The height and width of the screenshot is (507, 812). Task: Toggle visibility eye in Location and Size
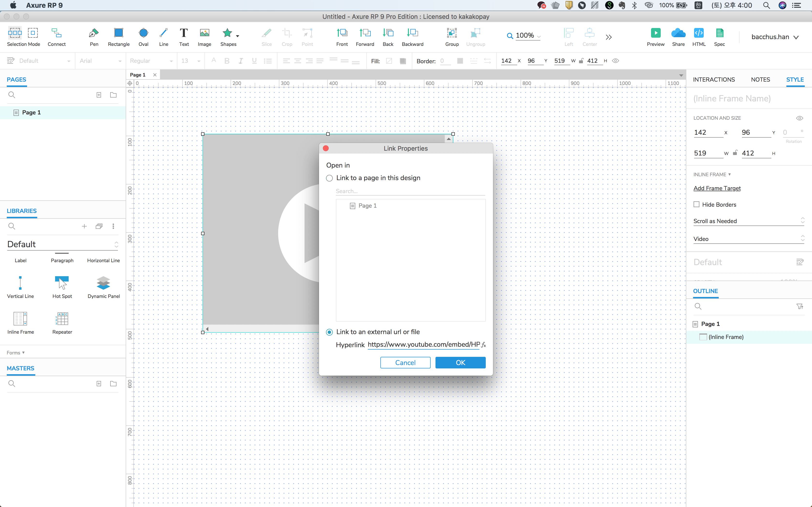tap(799, 118)
